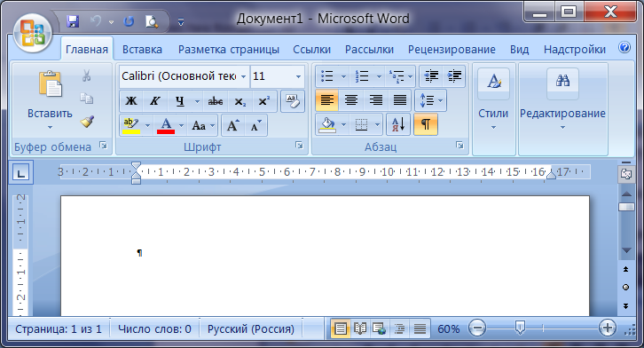This screenshot has height=348, width=644.
Task: Go to Рецензирование tab
Action: pyautogui.click(x=452, y=50)
